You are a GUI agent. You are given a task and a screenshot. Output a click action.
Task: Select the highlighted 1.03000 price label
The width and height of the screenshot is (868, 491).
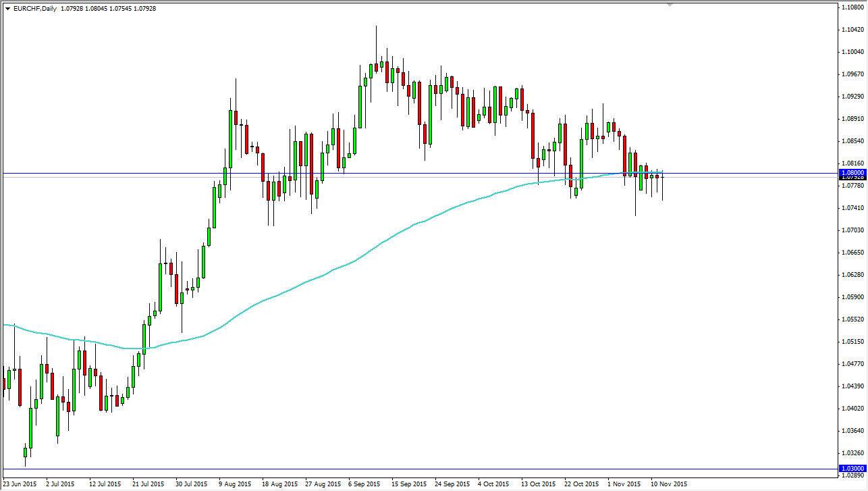pyautogui.click(x=852, y=467)
